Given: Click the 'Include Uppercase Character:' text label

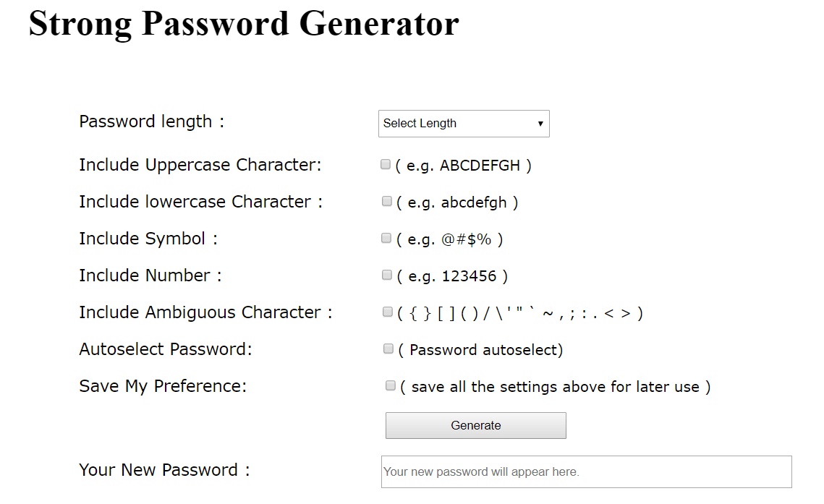Looking at the screenshot, I should (200, 165).
